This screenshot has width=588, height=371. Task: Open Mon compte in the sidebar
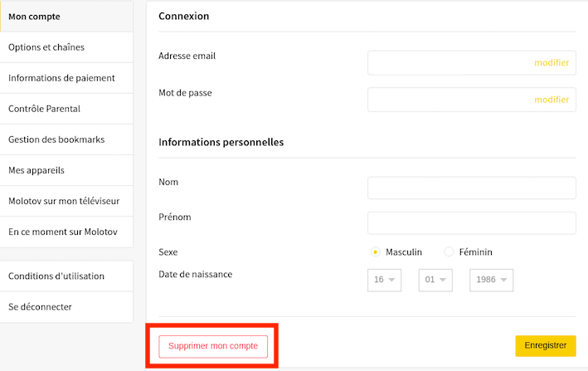point(66,17)
